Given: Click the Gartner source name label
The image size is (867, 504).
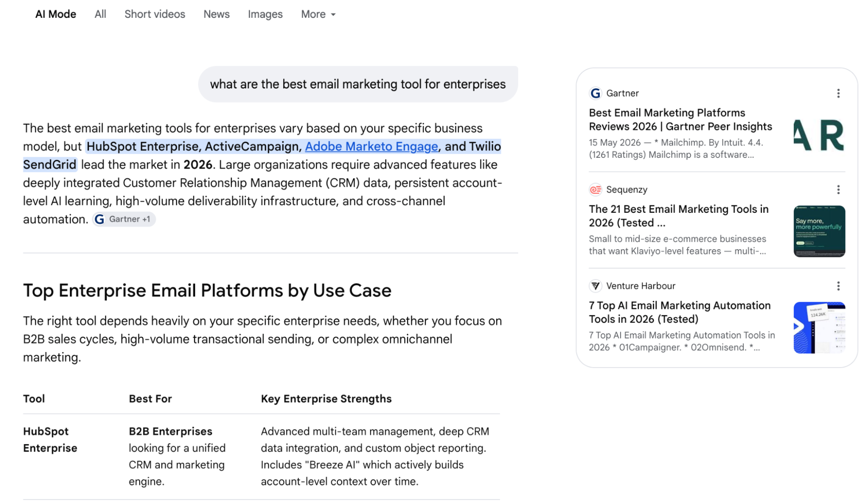Looking at the screenshot, I should point(622,93).
